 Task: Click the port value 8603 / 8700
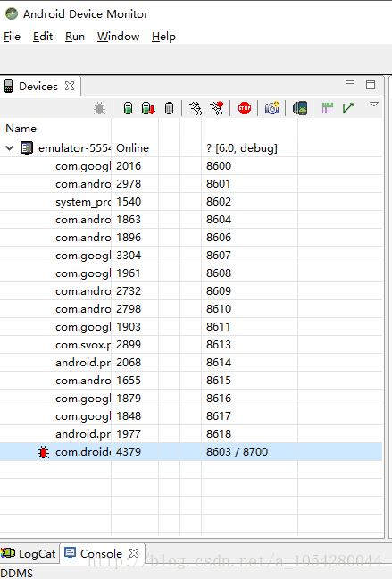click(x=237, y=452)
